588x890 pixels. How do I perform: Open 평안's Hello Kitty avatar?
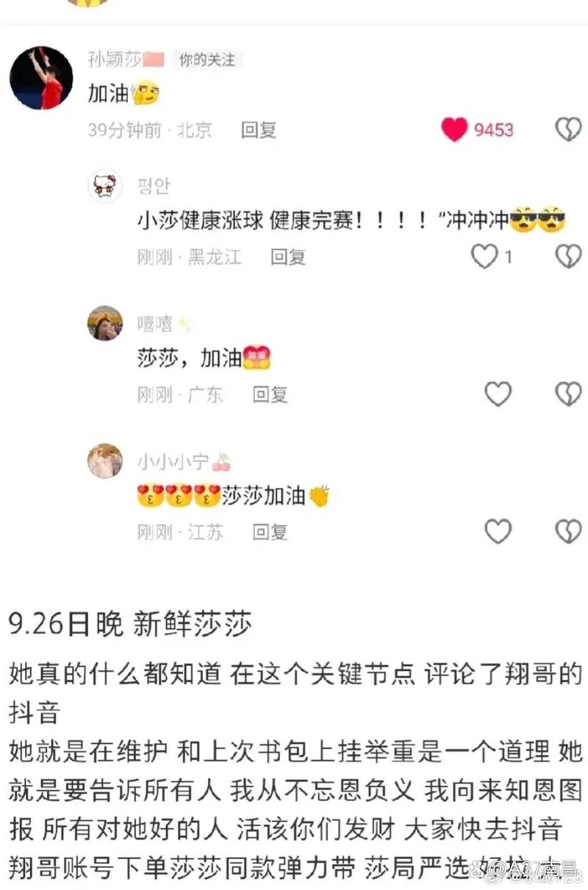tap(105, 186)
